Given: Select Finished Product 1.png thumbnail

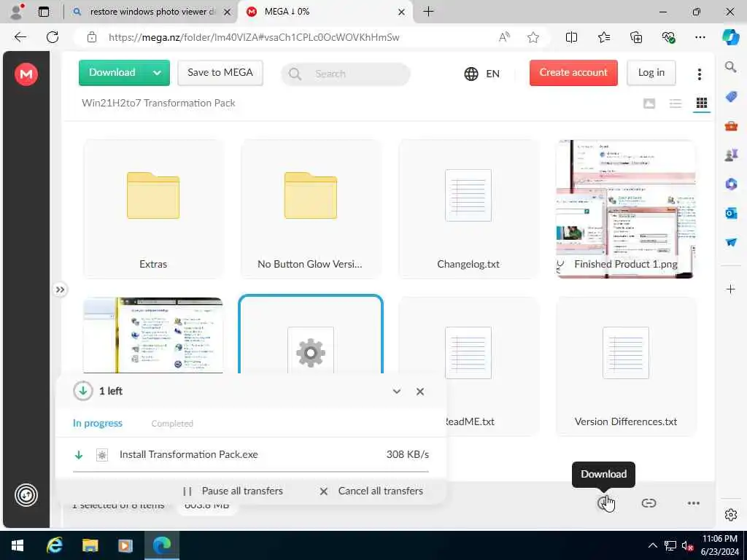Looking at the screenshot, I should click(625, 209).
